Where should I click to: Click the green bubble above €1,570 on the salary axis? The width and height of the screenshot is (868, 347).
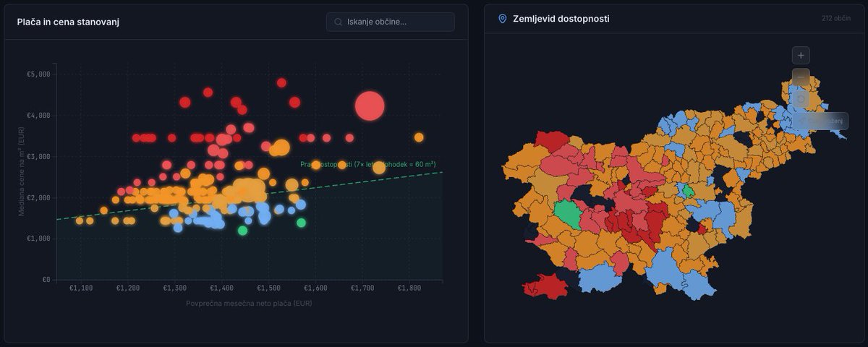pyautogui.click(x=301, y=223)
